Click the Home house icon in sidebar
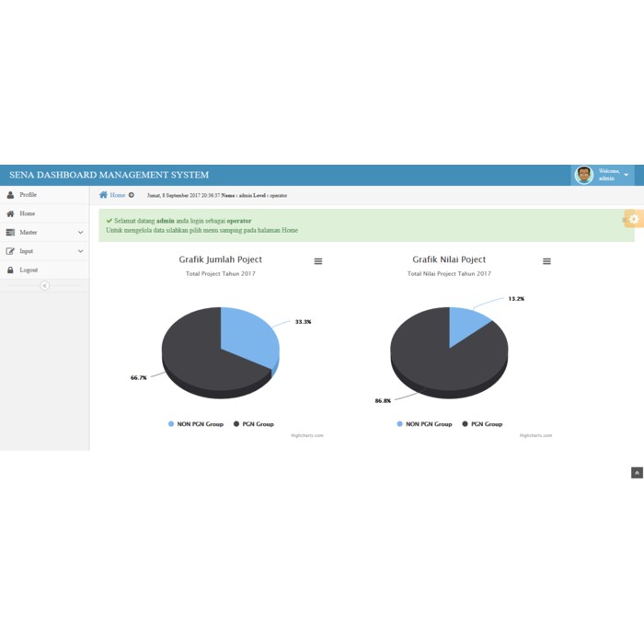 [x=10, y=213]
